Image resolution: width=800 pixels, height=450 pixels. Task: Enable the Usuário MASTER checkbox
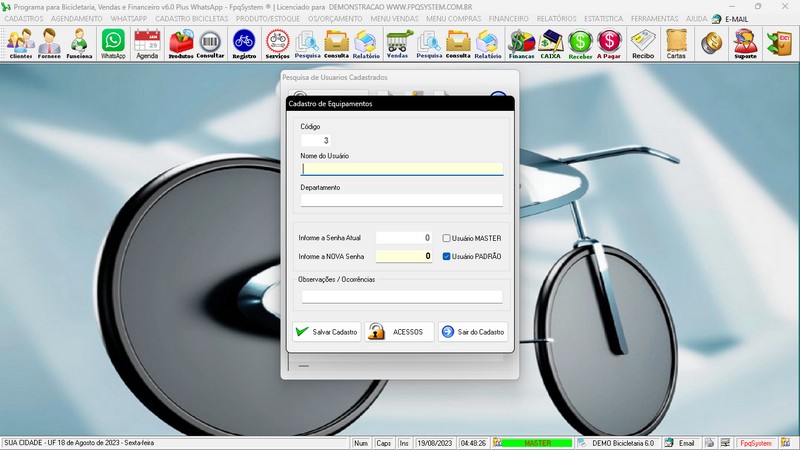click(x=446, y=238)
